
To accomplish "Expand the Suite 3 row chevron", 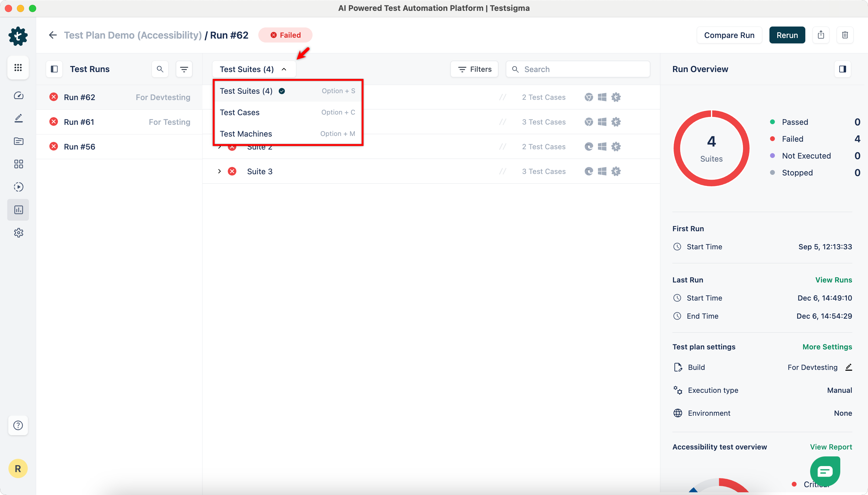I will [219, 171].
